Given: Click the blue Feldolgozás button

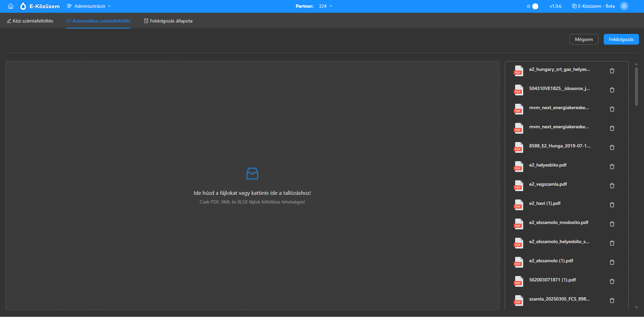Looking at the screenshot, I should 621,39.
